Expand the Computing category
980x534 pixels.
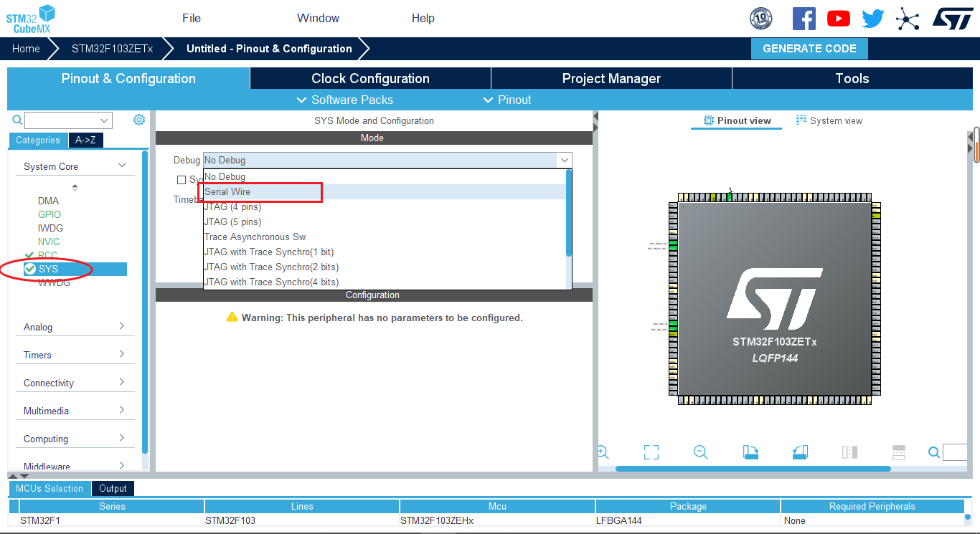pos(75,439)
